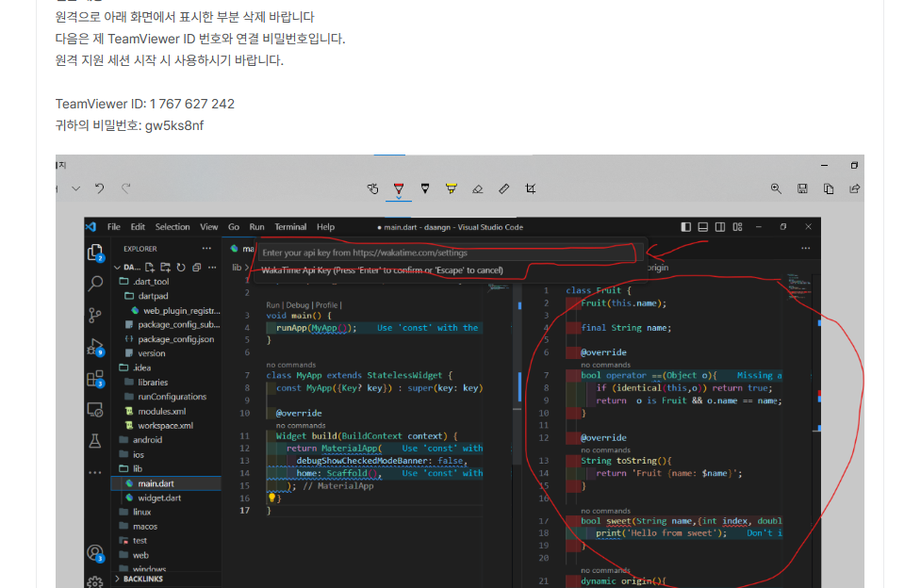
Task: Open Search view in VS Code activity bar
Action: pyautogui.click(x=95, y=284)
